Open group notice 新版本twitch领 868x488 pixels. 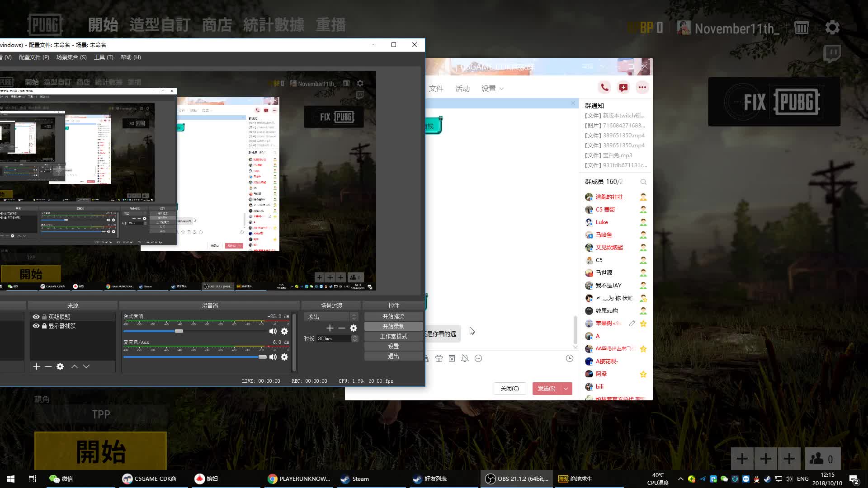(x=615, y=116)
